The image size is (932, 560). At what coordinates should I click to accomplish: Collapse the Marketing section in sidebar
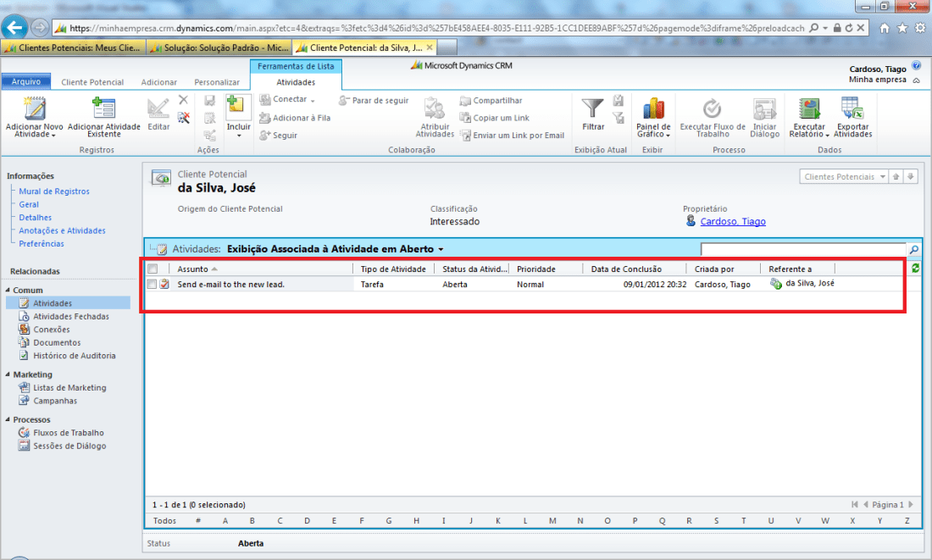8,374
